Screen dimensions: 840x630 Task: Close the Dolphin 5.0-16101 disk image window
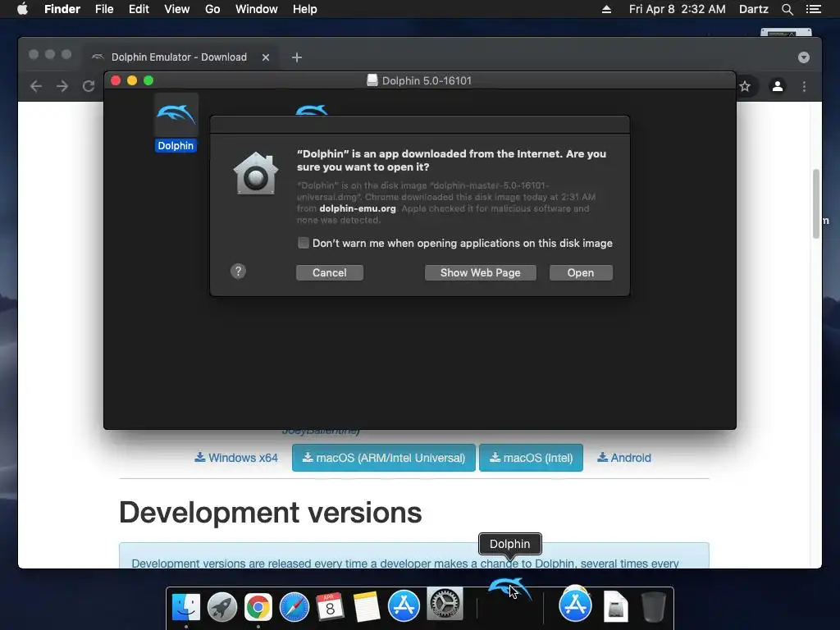click(x=116, y=80)
